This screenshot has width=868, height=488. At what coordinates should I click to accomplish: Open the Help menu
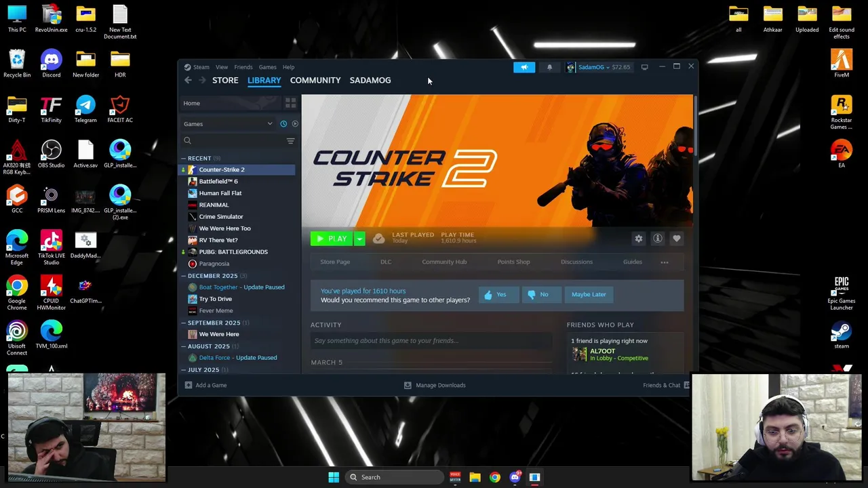288,67
